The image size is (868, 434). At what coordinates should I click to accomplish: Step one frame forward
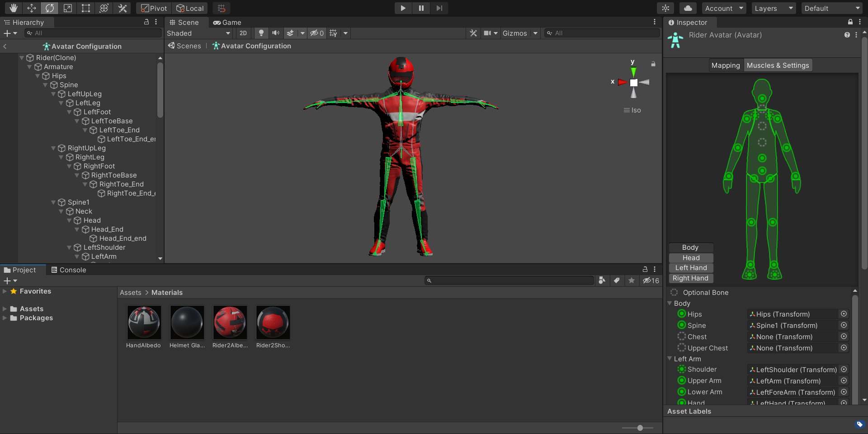tap(439, 8)
